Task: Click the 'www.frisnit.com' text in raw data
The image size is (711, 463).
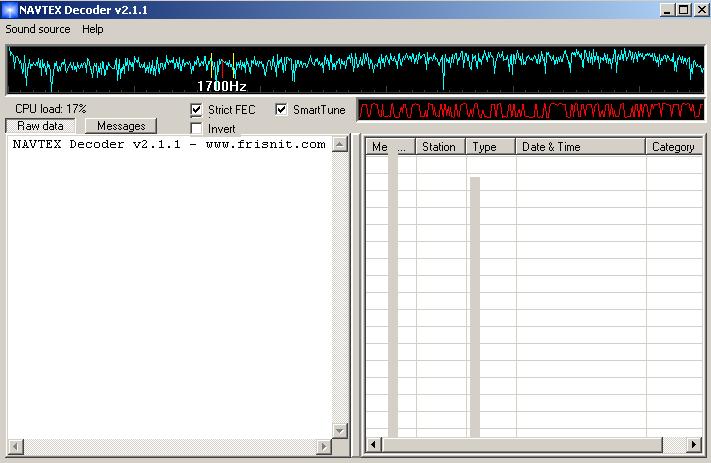Action: [266, 145]
